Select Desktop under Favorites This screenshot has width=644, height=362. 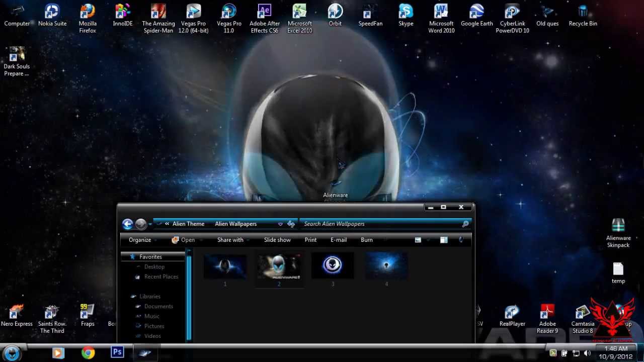point(154,266)
